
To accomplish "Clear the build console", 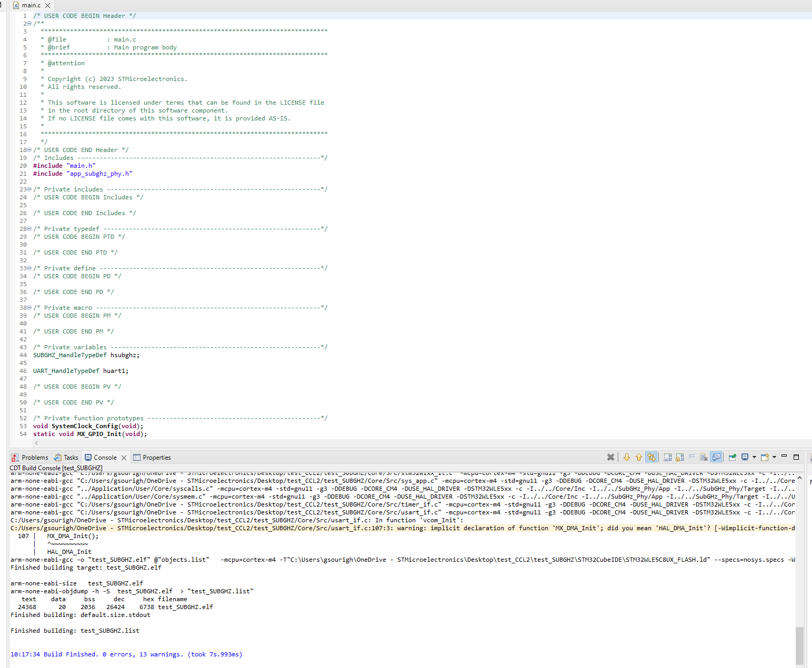I will (705, 457).
